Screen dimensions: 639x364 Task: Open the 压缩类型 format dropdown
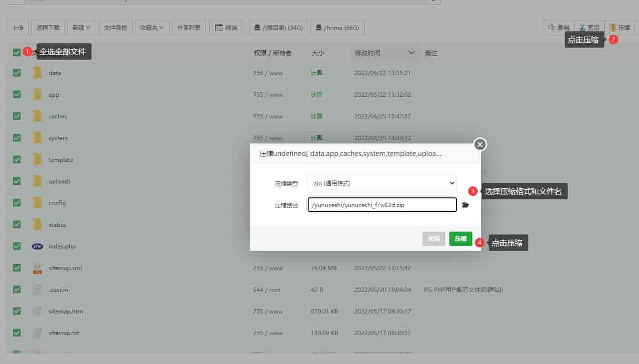point(382,183)
